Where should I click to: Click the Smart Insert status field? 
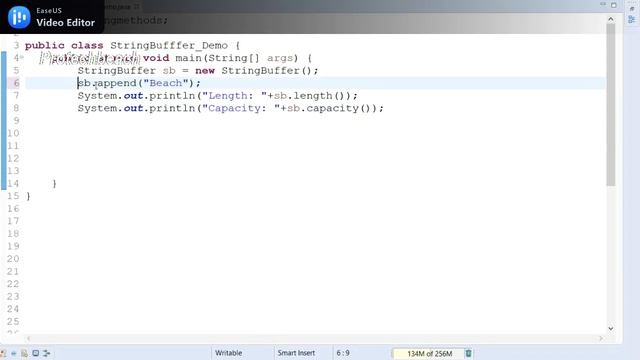coord(296,353)
